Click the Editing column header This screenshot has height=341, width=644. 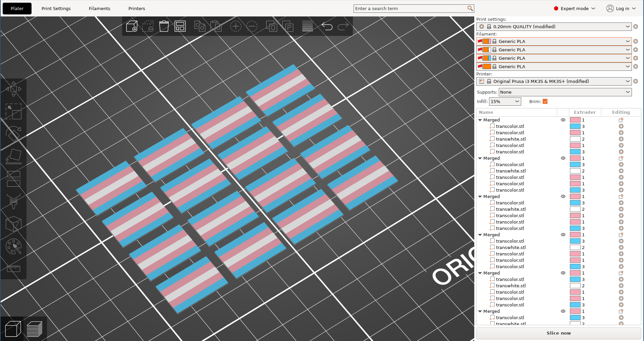click(621, 112)
